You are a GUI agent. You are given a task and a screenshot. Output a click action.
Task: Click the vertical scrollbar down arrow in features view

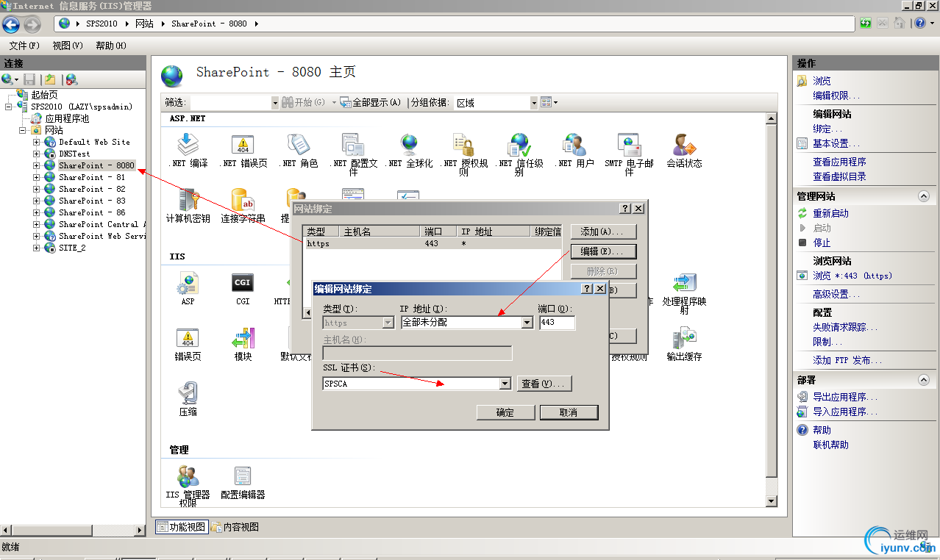pos(771,501)
